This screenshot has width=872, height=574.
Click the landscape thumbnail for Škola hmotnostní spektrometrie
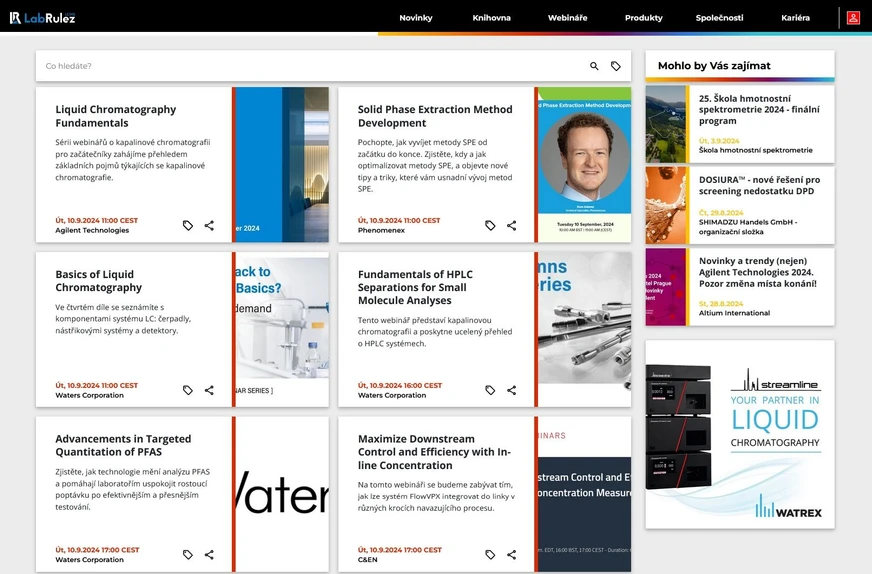coord(666,124)
